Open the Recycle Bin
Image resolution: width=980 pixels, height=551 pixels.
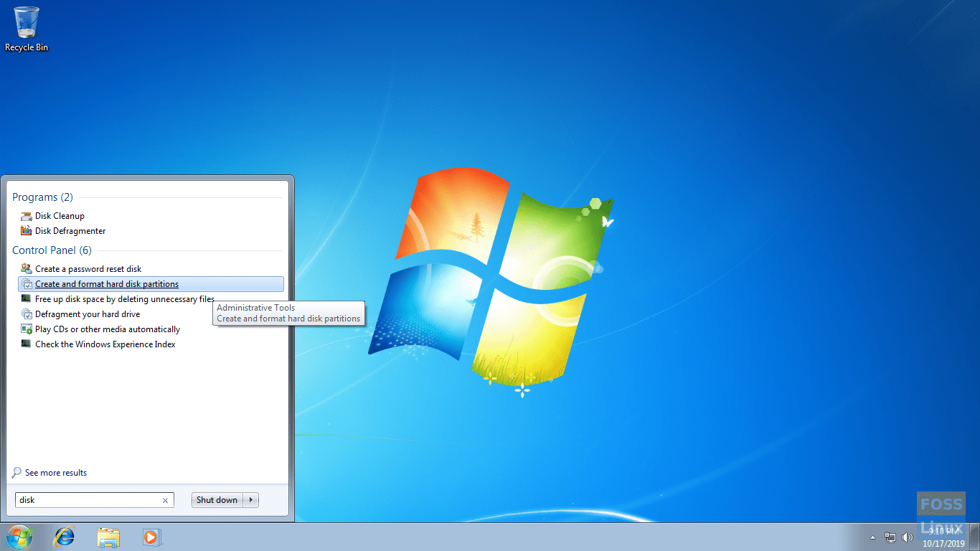tap(26, 22)
